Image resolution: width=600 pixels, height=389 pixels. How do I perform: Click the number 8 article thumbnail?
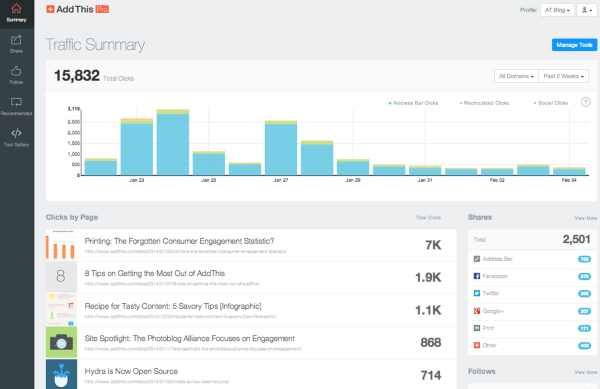(x=61, y=277)
